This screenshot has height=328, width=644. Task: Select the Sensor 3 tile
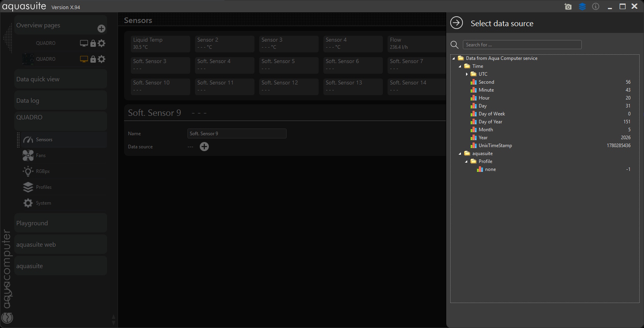289,44
